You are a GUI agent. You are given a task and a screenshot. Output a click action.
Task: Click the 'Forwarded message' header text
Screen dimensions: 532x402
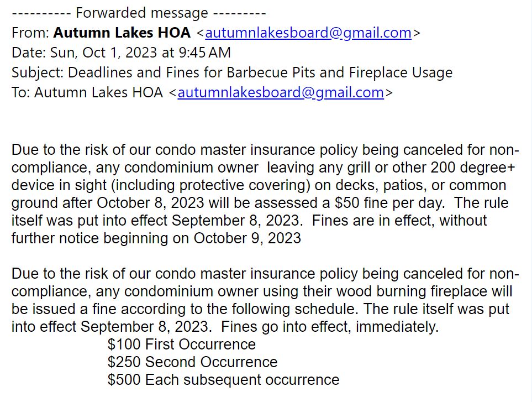point(142,13)
